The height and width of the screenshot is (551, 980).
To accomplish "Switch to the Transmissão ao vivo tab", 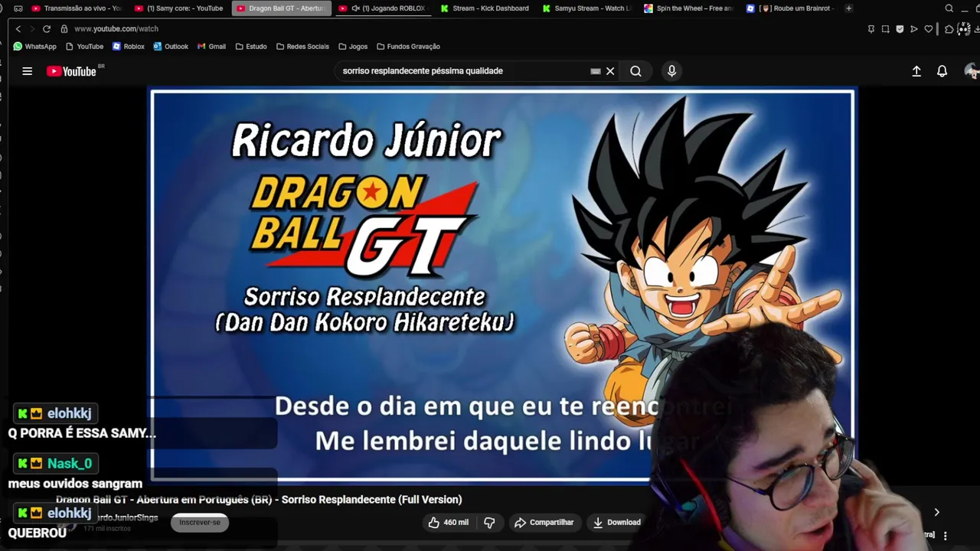I will coord(77,8).
